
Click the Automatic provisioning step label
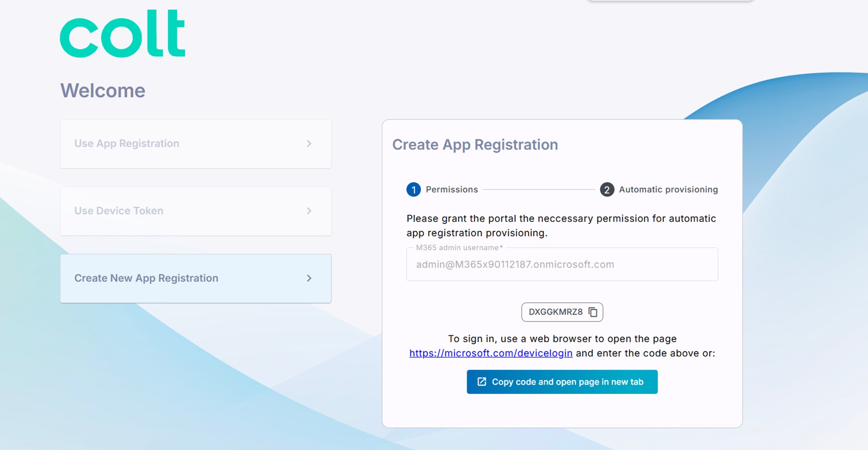coord(668,190)
